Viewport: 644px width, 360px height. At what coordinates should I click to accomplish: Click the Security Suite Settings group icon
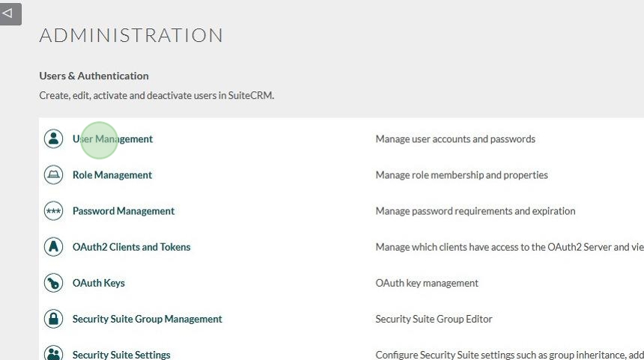coord(53,354)
